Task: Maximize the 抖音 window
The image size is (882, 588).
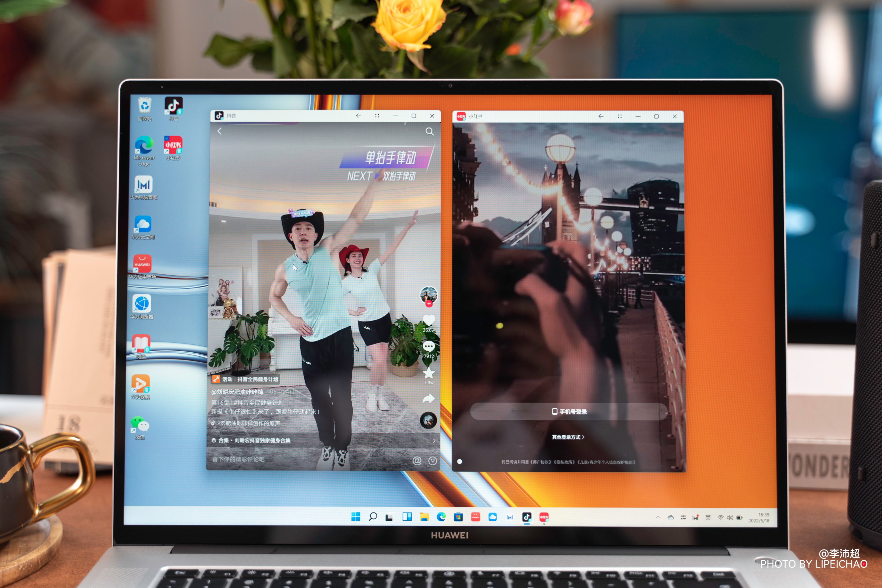Action: [x=414, y=116]
